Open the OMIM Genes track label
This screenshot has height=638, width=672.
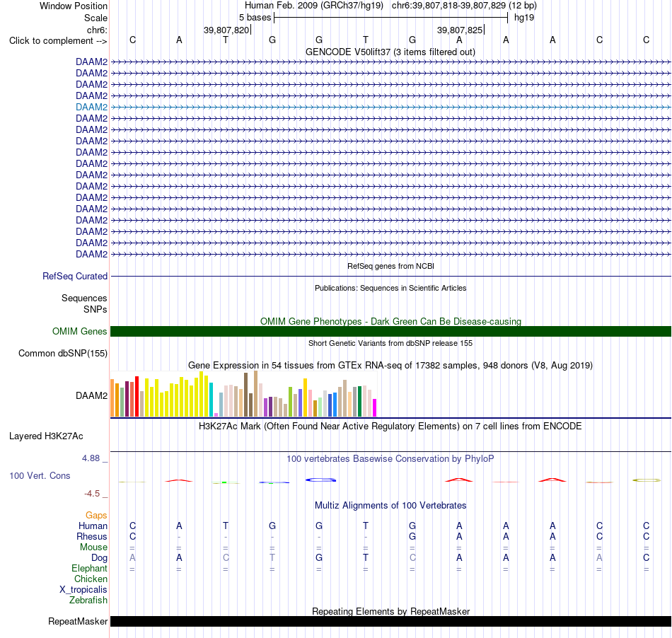79,331
